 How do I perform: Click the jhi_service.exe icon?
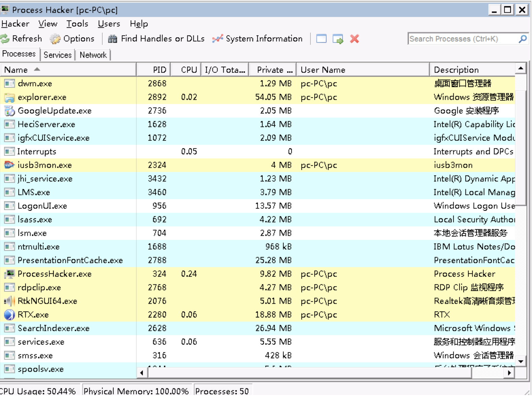(x=9, y=179)
